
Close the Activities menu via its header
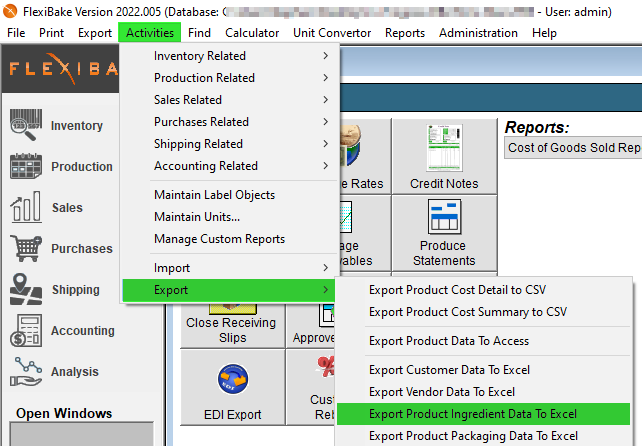pyautogui.click(x=150, y=33)
